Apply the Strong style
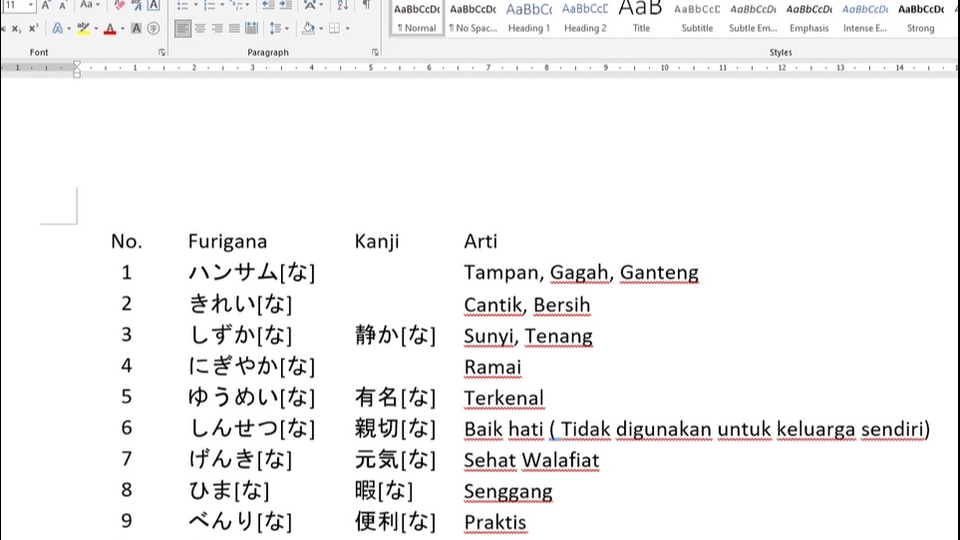The height and width of the screenshot is (540, 960). click(921, 17)
